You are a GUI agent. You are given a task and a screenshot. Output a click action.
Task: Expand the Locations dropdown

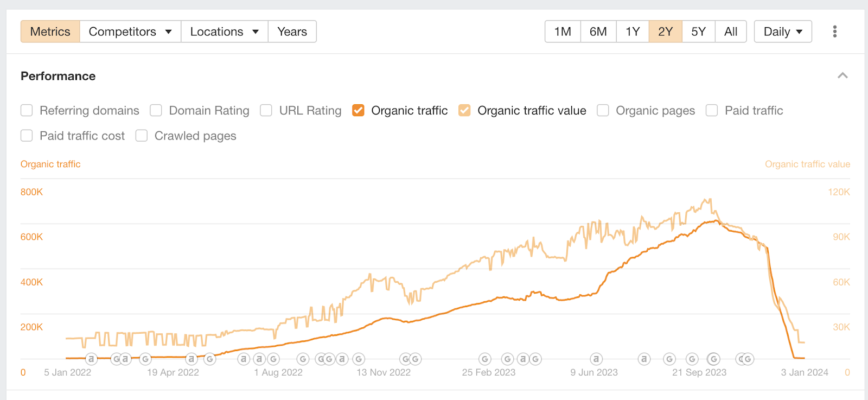coord(225,31)
